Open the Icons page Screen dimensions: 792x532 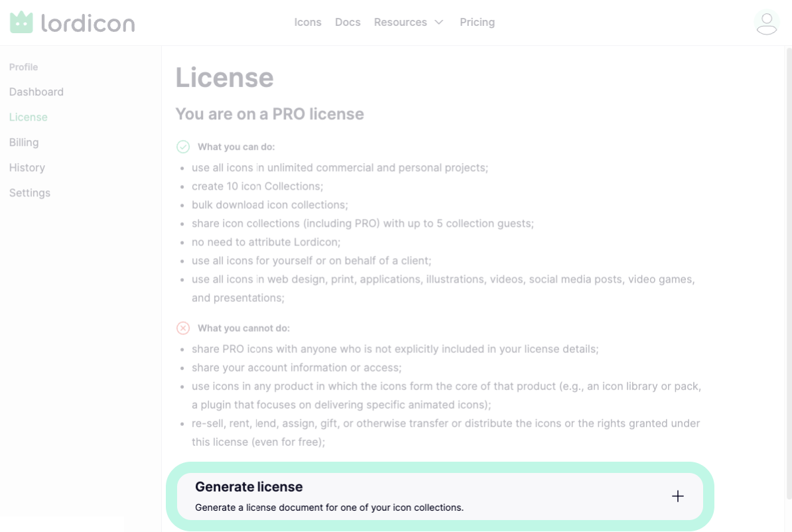tap(308, 23)
